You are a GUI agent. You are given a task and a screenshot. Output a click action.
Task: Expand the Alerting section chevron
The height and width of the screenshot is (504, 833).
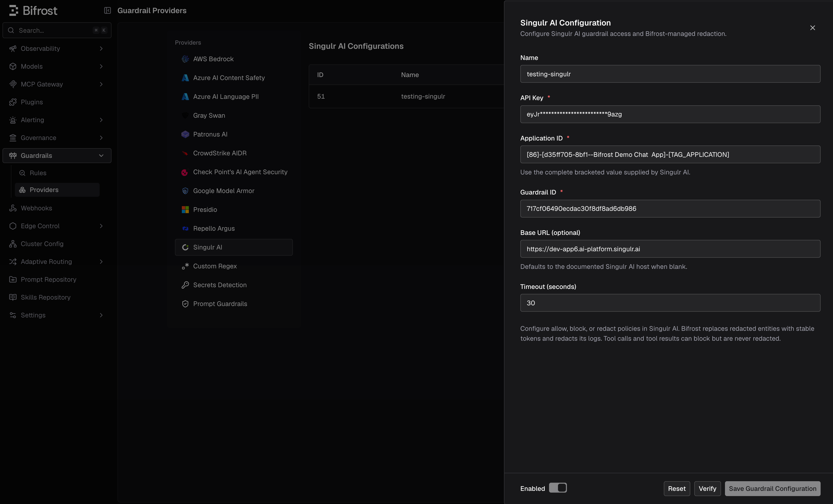coord(101,120)
